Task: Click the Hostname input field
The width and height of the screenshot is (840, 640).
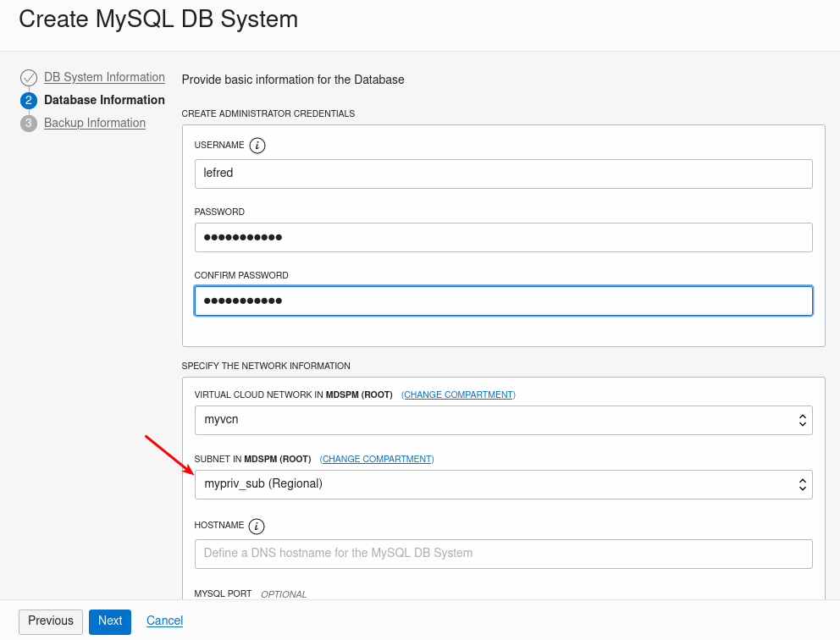Action: click(504, 554)
